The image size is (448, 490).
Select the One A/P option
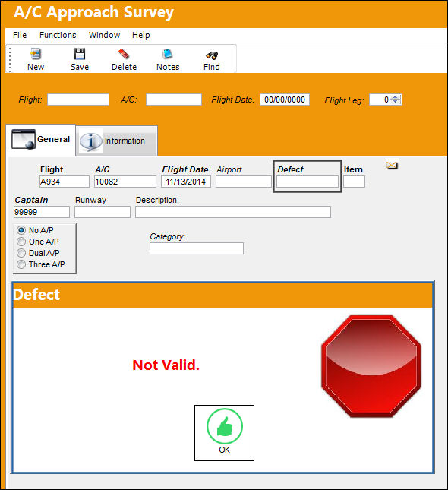coord(21,242)
